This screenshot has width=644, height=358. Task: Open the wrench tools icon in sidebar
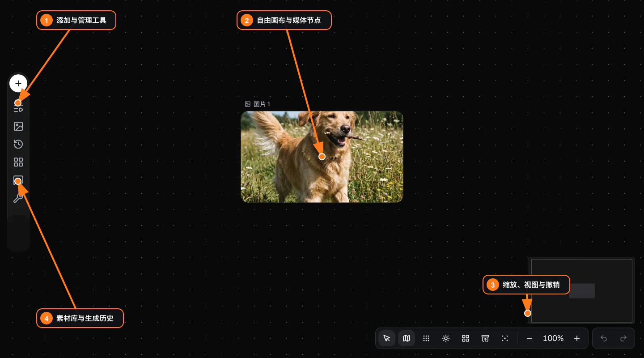[18, 198]
